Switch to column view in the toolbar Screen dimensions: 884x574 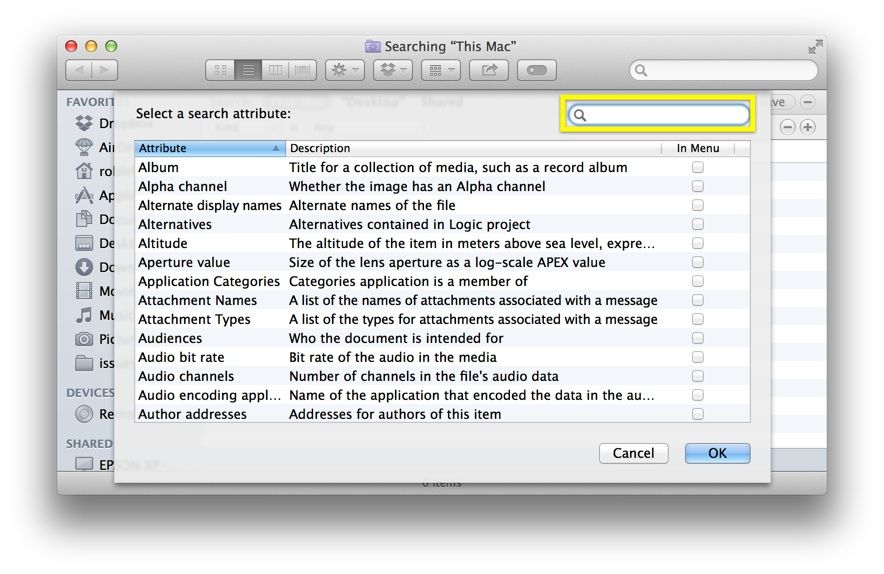click(x=275, y=70)
